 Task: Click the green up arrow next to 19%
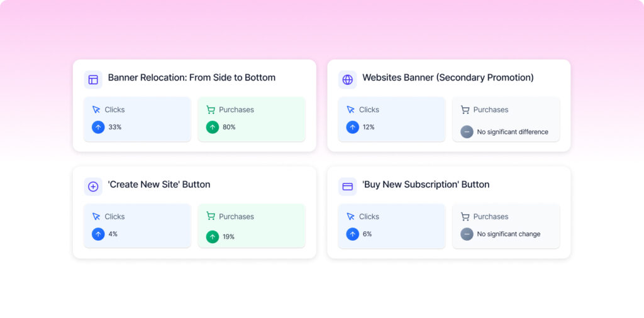tap(213, 237)
